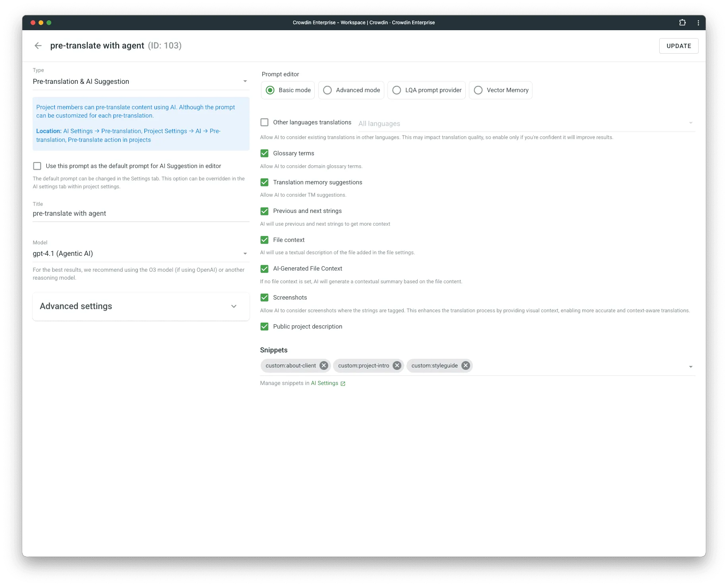The height and width of the screenshot is (586, 728).
Task: Open the AI Settings link under Snippets
Action: tap(325, 383)
